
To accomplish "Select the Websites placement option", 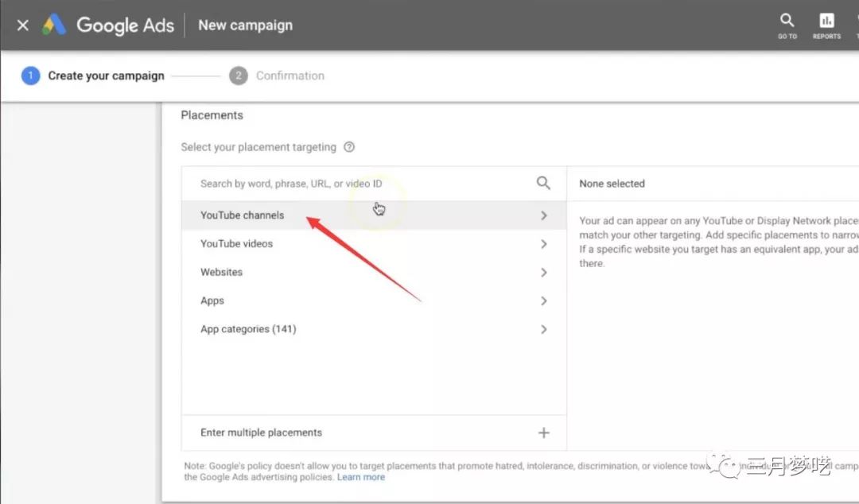I will (221, 272).
